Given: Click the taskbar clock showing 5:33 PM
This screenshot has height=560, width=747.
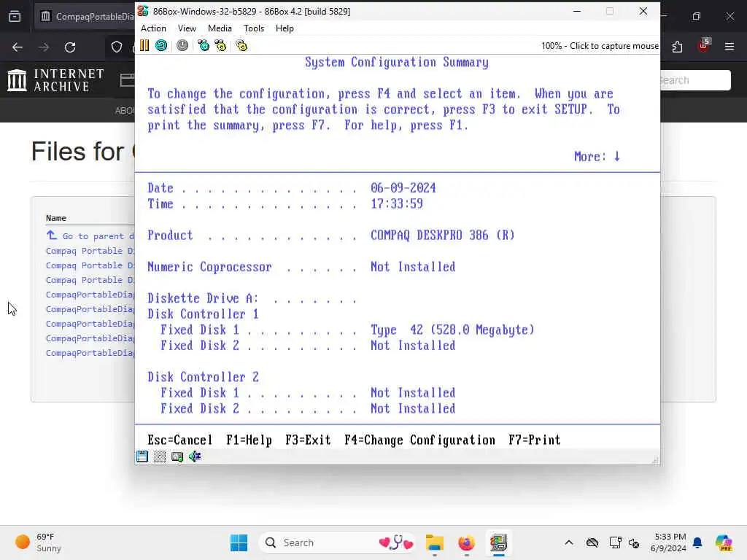Looking at the screenshot, I should click(668, 542).
